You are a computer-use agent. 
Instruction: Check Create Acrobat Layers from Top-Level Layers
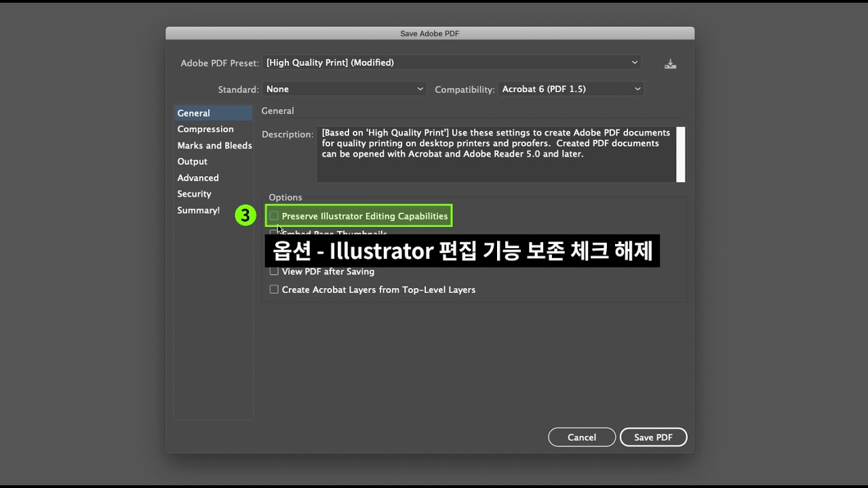(x=274, y=289)
